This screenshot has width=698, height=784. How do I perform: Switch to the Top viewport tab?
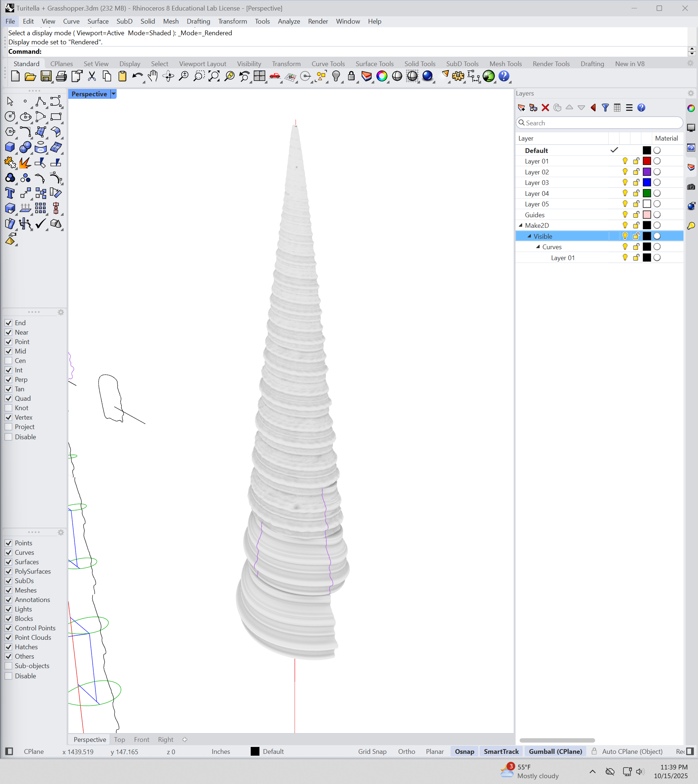[119, 740]
